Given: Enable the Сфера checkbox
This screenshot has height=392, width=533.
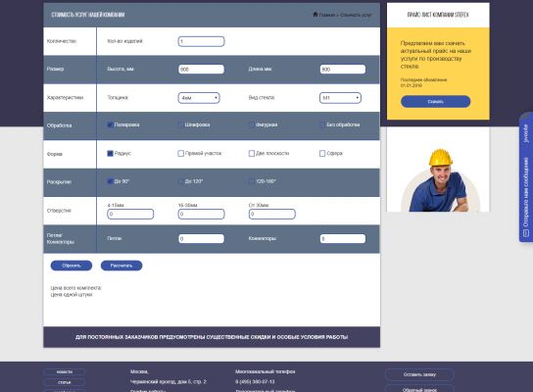Looking at the screenshot, I should (x=322, y=153).
